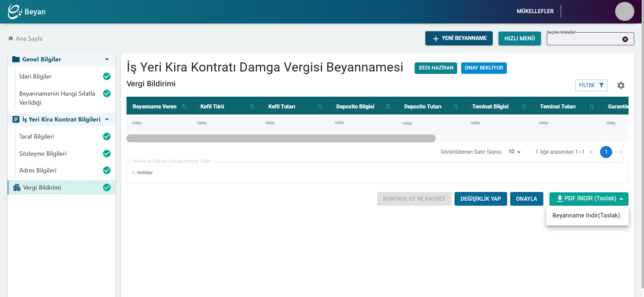Go to Ana Sayfa breadcrumb link

(29, 39)
